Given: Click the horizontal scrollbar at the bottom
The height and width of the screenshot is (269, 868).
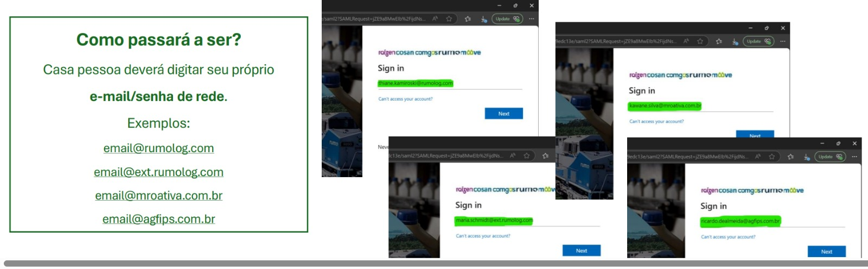Looking at the screenshot, I should coord(436,264).
